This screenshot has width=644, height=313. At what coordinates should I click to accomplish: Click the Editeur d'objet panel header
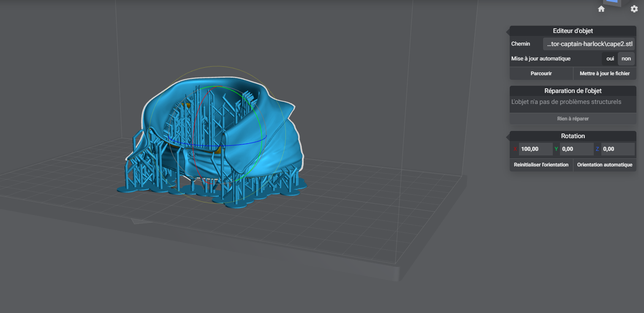coord(573,31)
